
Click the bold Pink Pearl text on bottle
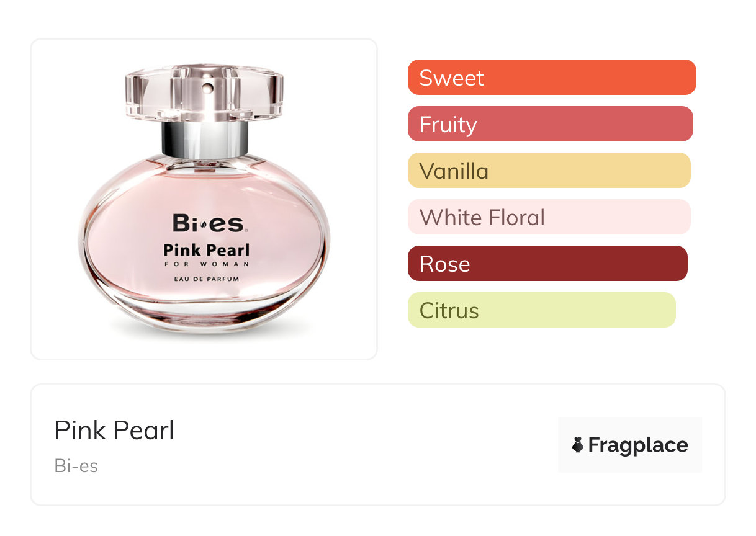point(206,250)
